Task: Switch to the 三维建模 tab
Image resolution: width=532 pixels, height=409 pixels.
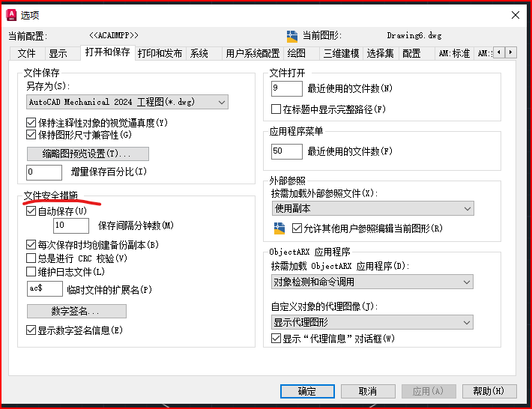Action: (342, 54)
